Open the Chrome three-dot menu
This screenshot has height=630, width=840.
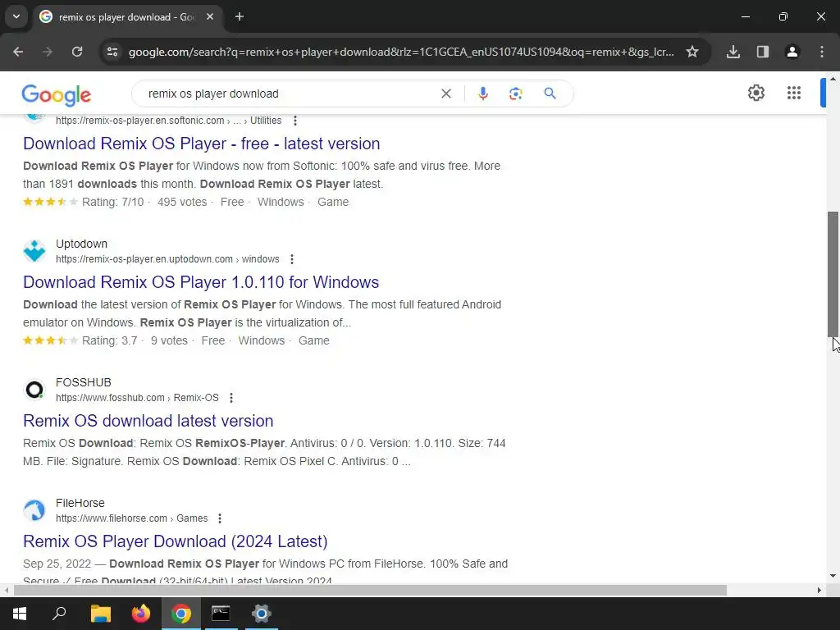coord(822,52)
